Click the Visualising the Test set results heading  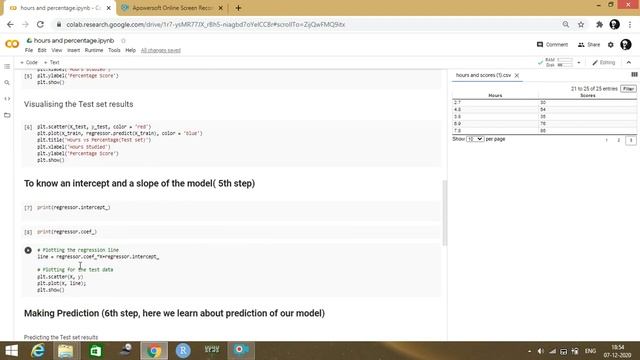point(78,104)
